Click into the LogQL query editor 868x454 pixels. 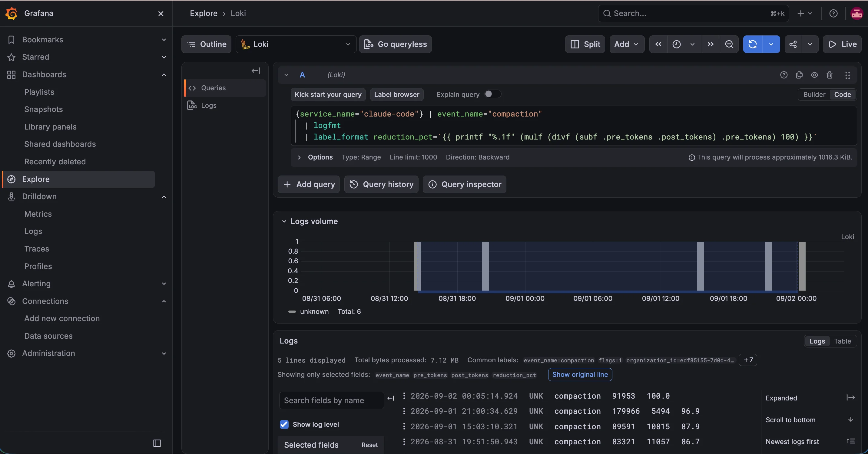pos(574,126)
